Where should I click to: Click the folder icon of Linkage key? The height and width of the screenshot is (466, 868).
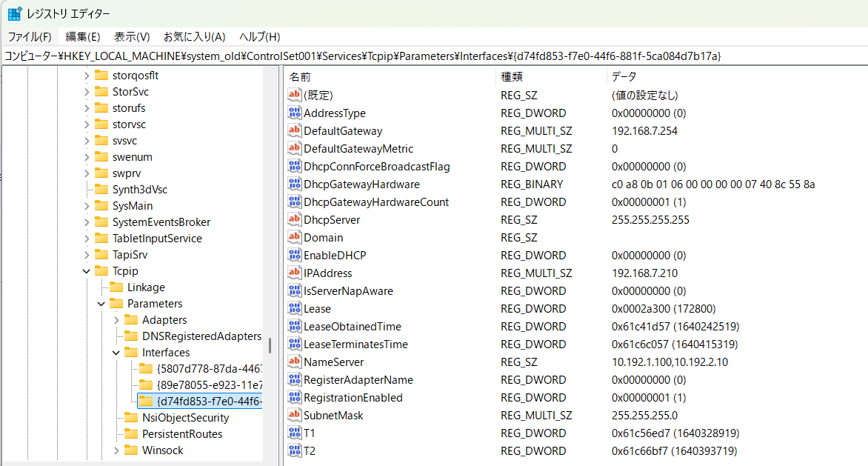point(116,287)
